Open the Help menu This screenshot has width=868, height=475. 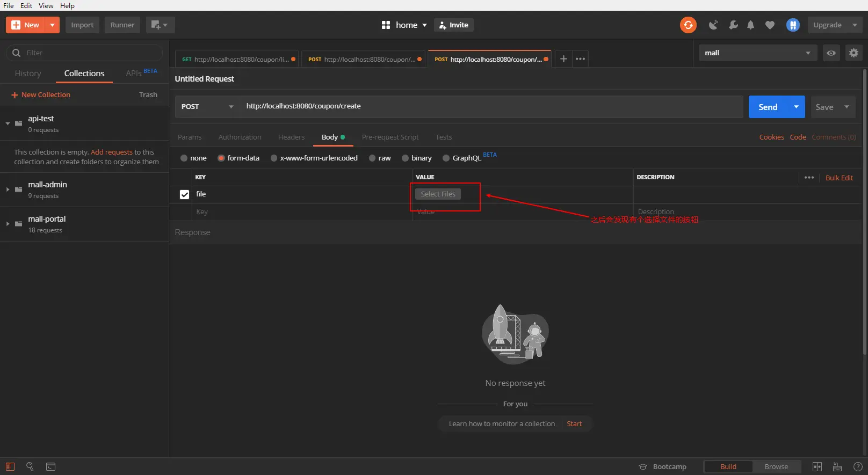(x=67, y=5)
